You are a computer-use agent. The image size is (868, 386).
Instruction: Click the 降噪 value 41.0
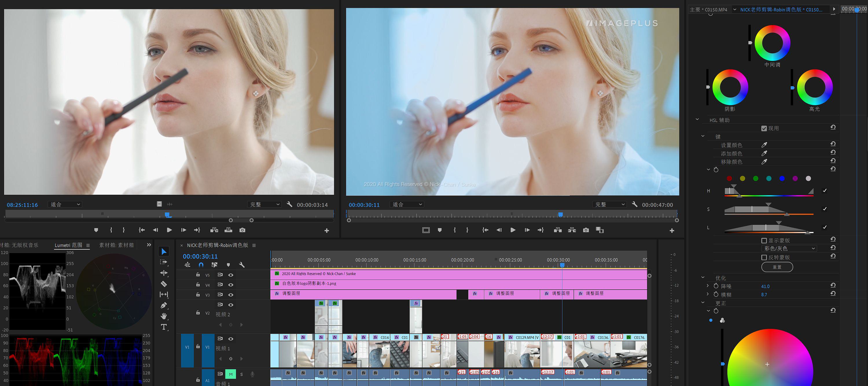(x=765, y=286)
